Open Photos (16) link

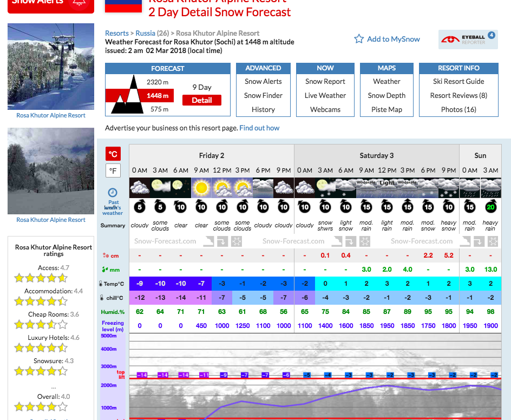point(458,109)
